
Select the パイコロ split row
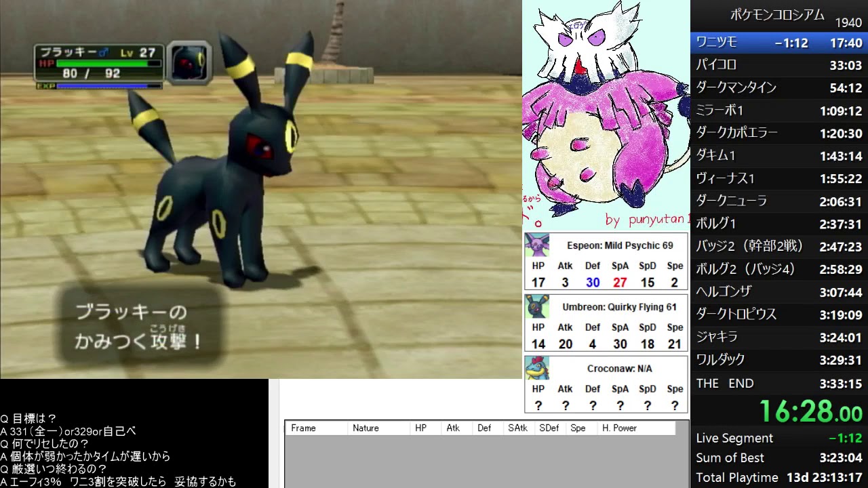(x=779, y=65)
